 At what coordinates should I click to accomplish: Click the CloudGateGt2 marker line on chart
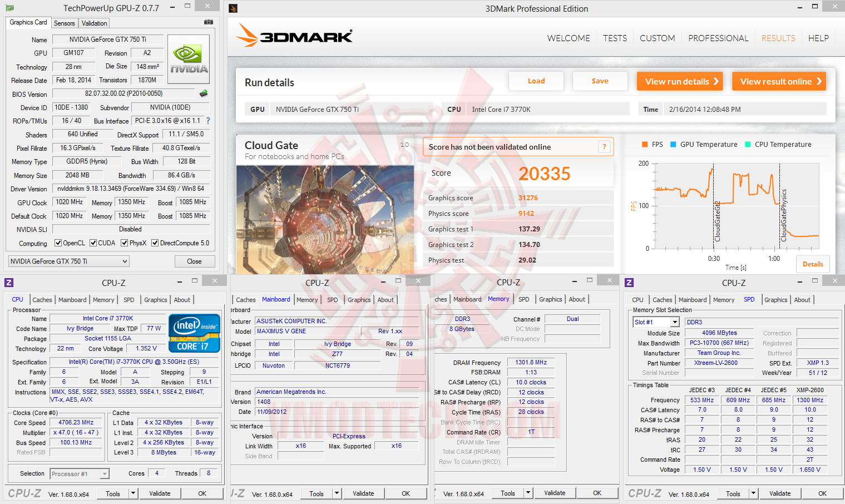tap(714, 206)
